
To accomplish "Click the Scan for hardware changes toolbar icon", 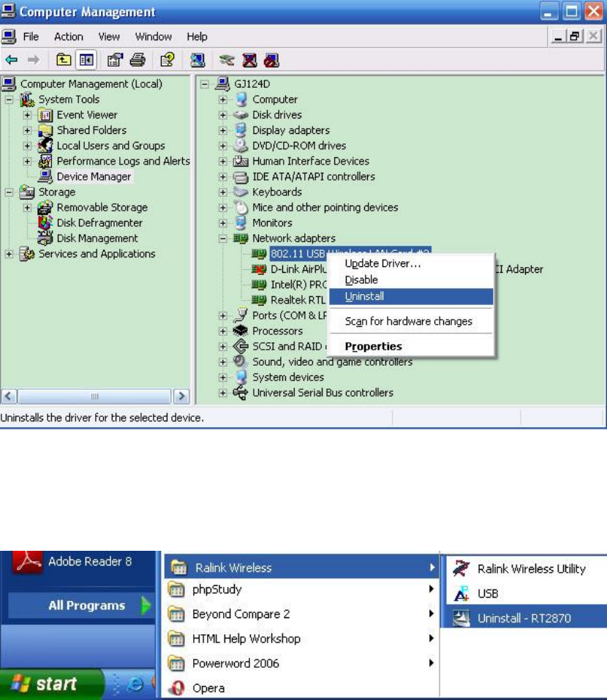I will (x=197, y=59).
